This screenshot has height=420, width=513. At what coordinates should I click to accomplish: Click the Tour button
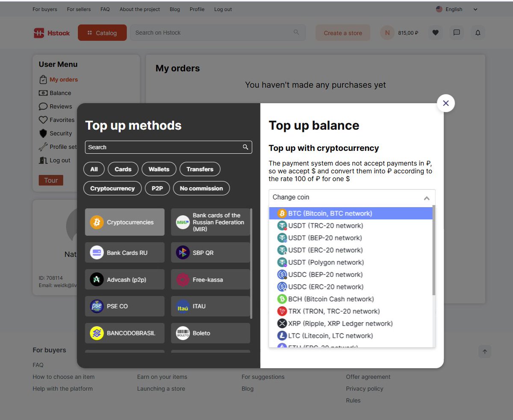click(51, 180)
